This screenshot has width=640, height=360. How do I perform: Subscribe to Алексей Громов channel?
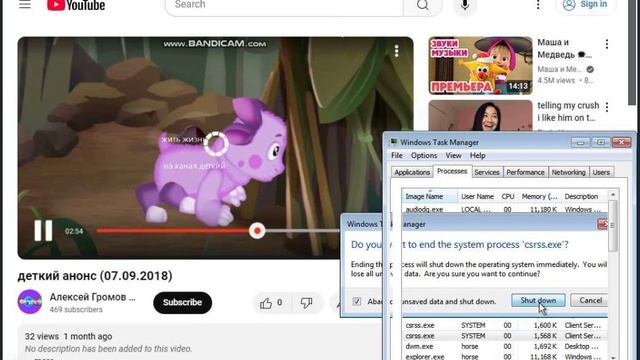182,302
